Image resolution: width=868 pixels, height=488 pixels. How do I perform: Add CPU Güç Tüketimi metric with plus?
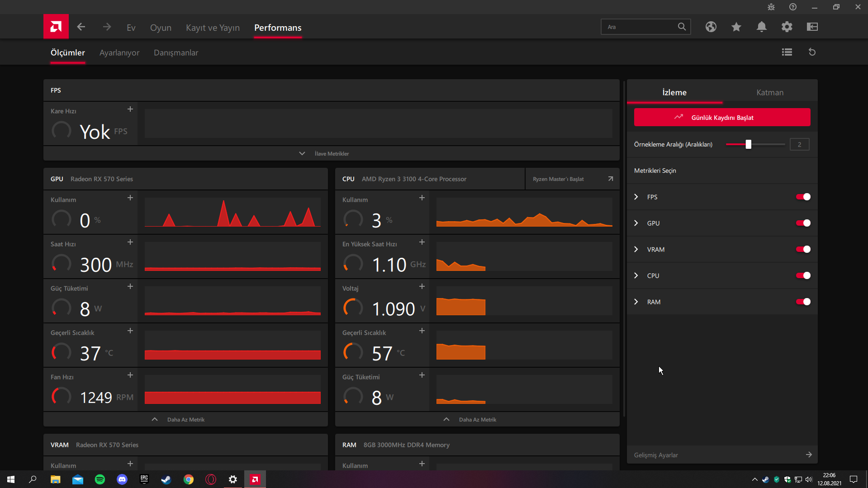pos(422,375)
